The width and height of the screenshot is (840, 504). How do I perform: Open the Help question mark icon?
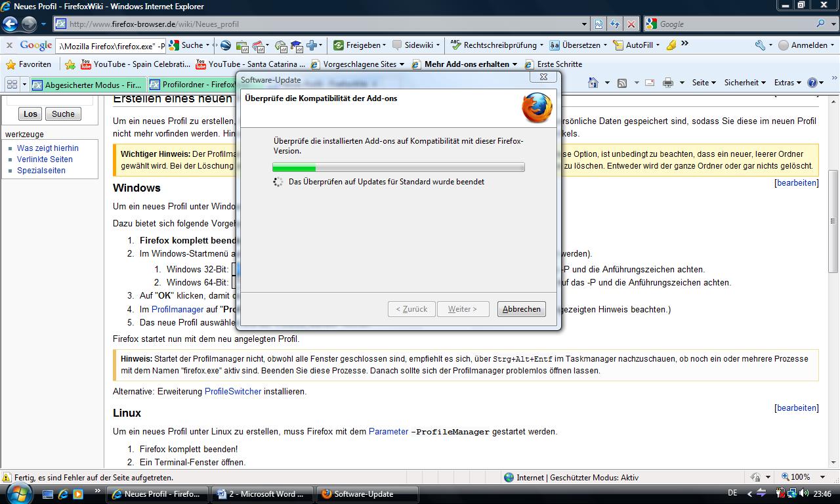tap(812, 83)
